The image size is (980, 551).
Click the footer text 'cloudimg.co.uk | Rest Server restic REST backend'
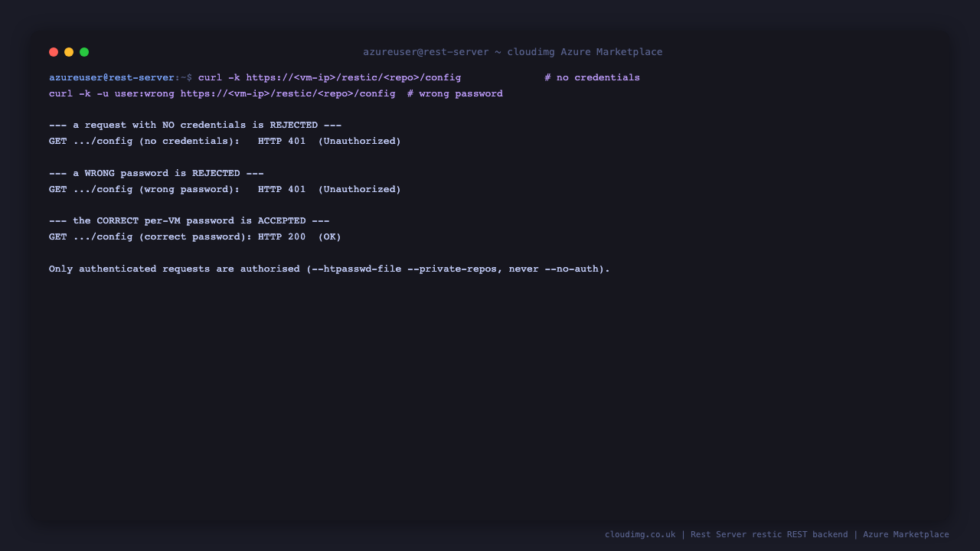(727, 534)
